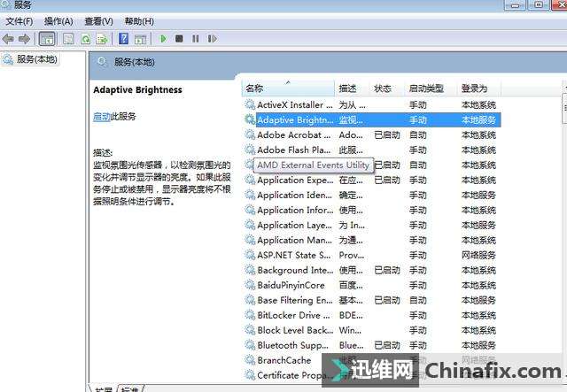Select the BaiduPinyinCore service row
567x392 pixels.
pyautogui.click(x=372, y=285)
